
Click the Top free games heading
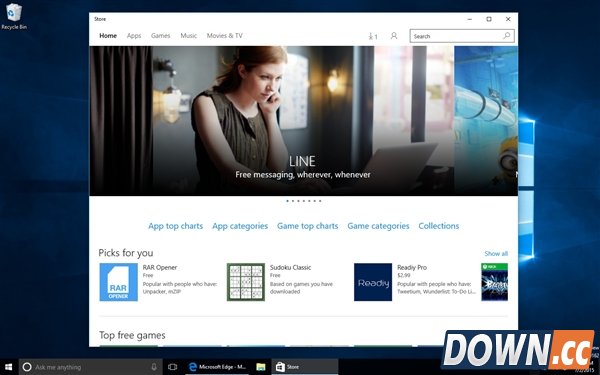pos(132,335)
